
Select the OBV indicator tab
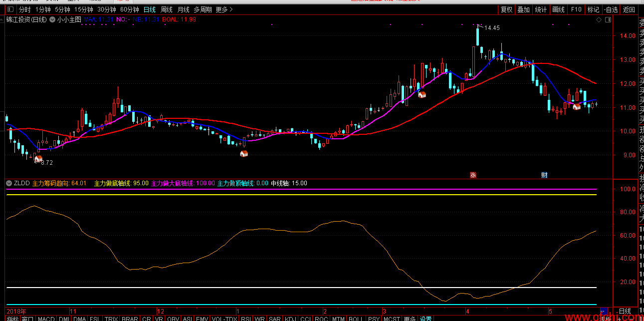(173, 319)
